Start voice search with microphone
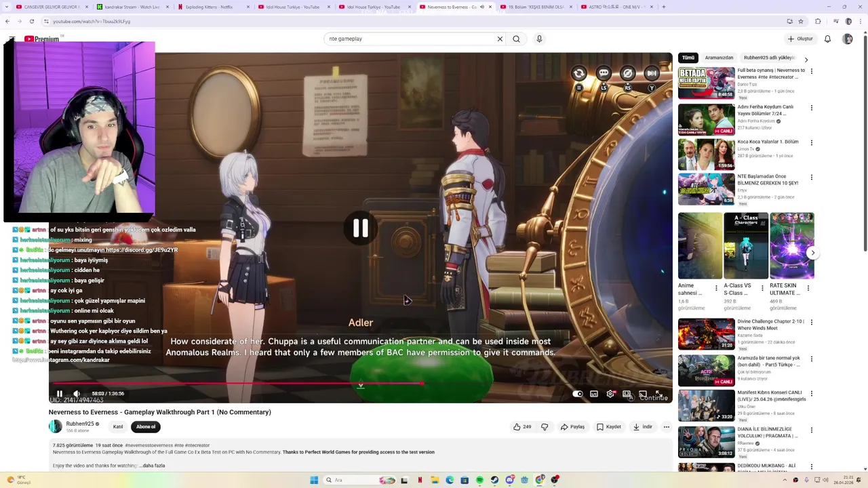Viewport: 868px width, 488px height. click(x=539, y=39)
